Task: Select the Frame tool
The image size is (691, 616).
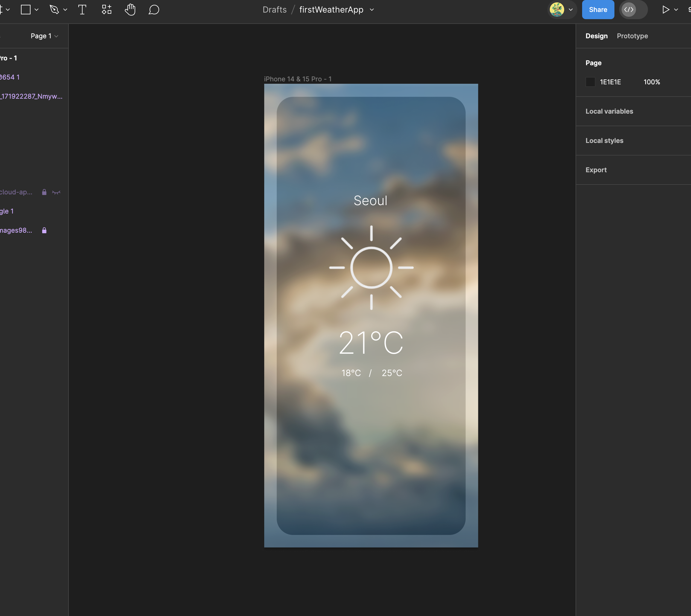Action: [26, 10]
